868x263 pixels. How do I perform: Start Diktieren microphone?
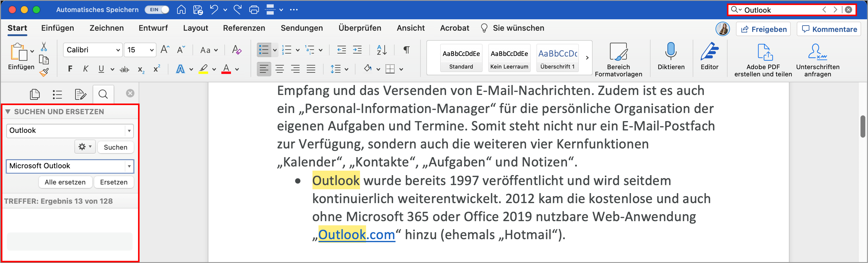[671, 56]
